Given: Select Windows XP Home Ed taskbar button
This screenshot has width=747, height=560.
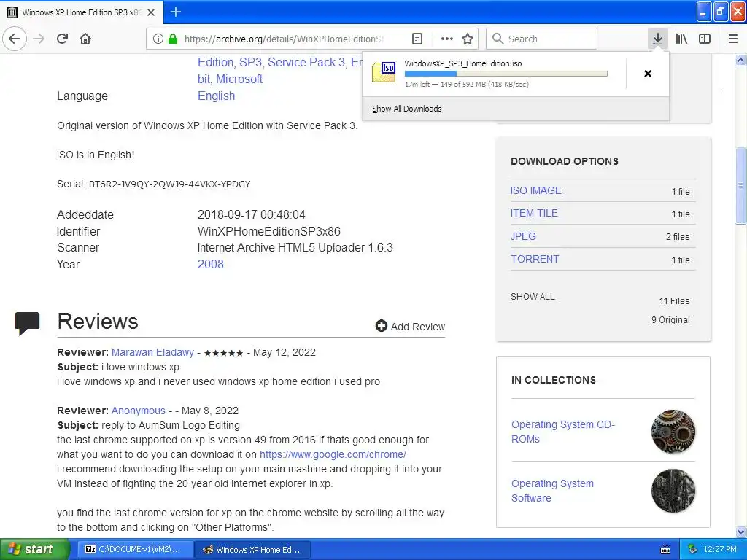Looking at the screenshot, I should [253, 550].
